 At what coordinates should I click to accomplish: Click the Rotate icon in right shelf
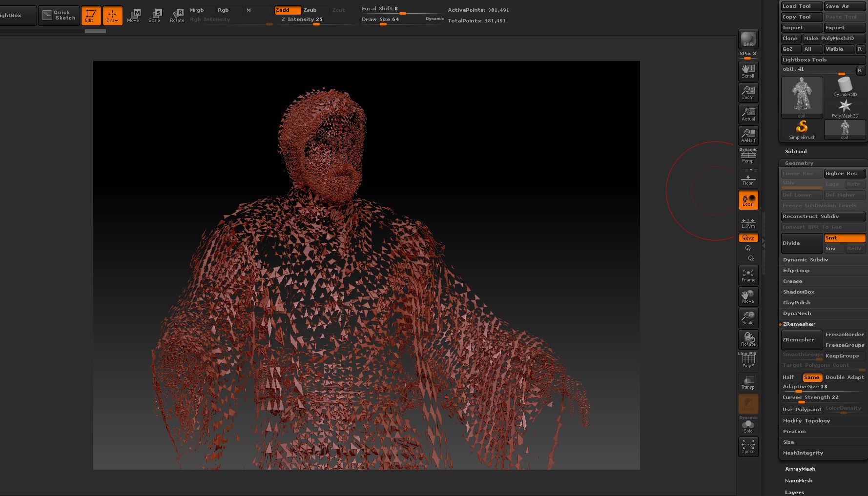(748, 339)
